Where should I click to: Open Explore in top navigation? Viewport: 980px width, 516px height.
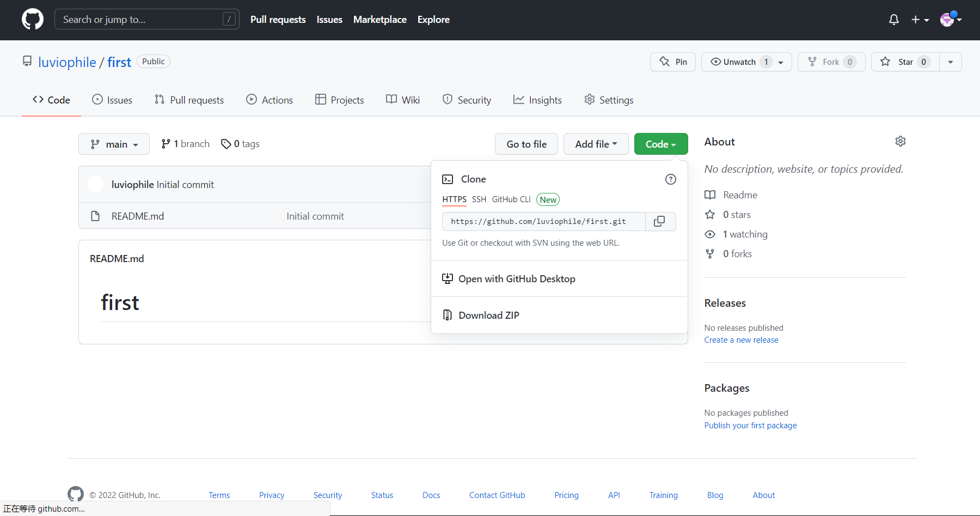coord(433,20)
